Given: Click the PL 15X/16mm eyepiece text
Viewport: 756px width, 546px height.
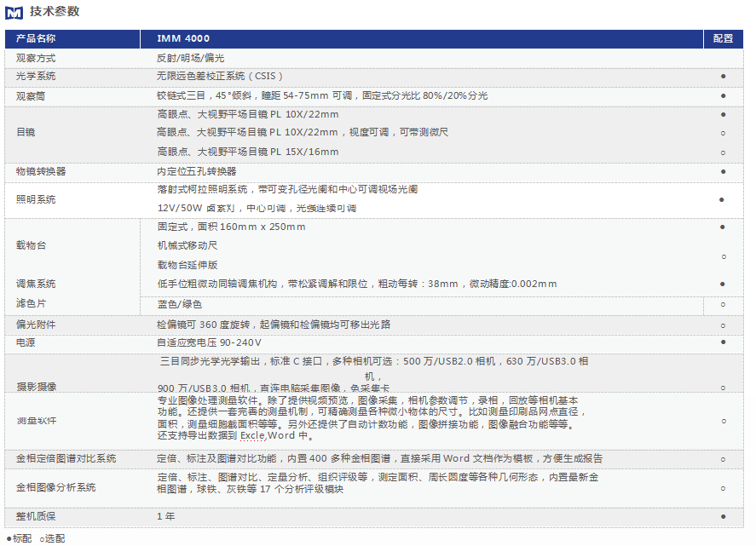Looking at the screenshot, I should [x=248, y=152].
